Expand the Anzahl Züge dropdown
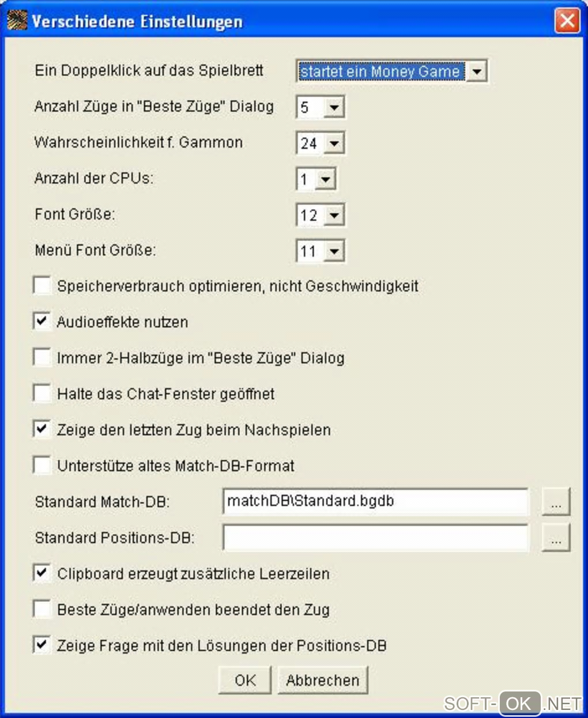The image size is (588, 718). tap(334, 107)
